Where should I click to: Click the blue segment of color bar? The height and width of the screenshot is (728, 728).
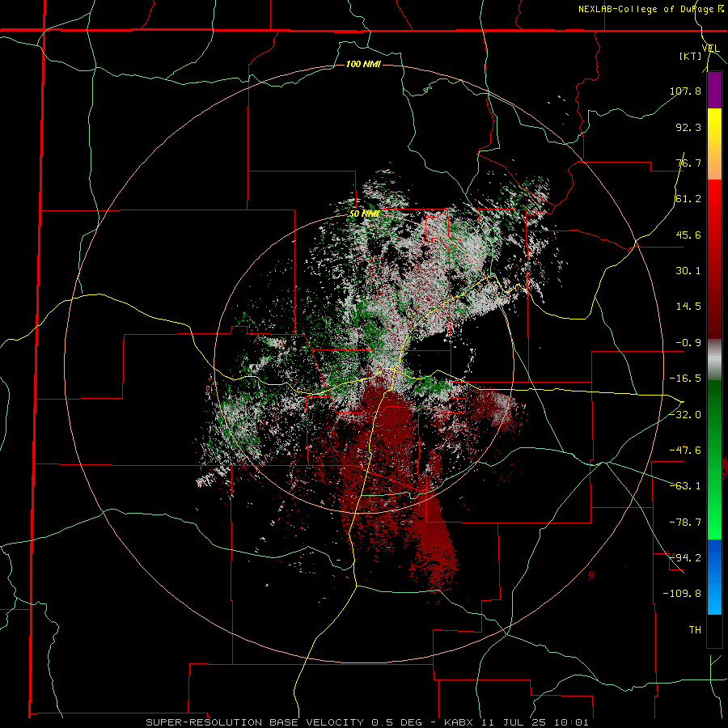714,577
